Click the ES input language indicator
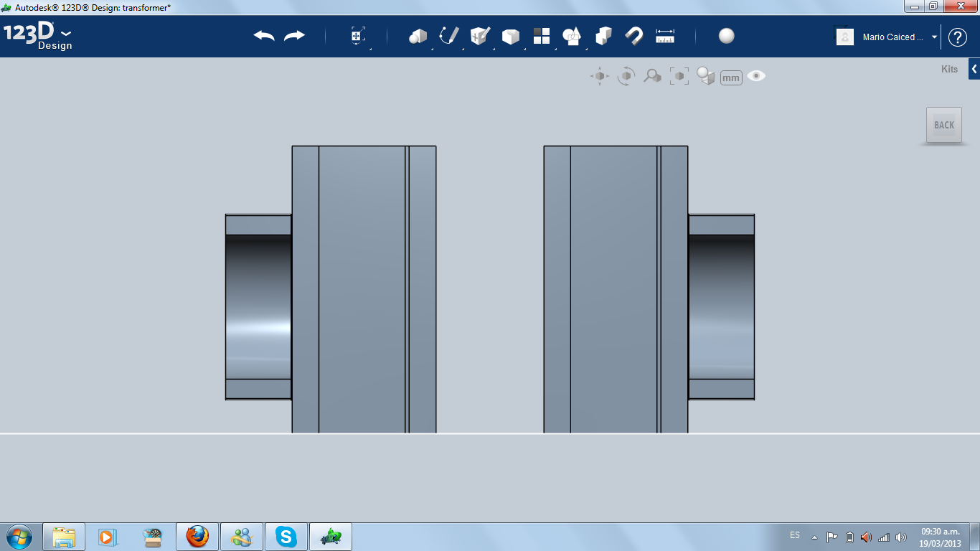Screen dimensions: 980x551 [795, 535]
